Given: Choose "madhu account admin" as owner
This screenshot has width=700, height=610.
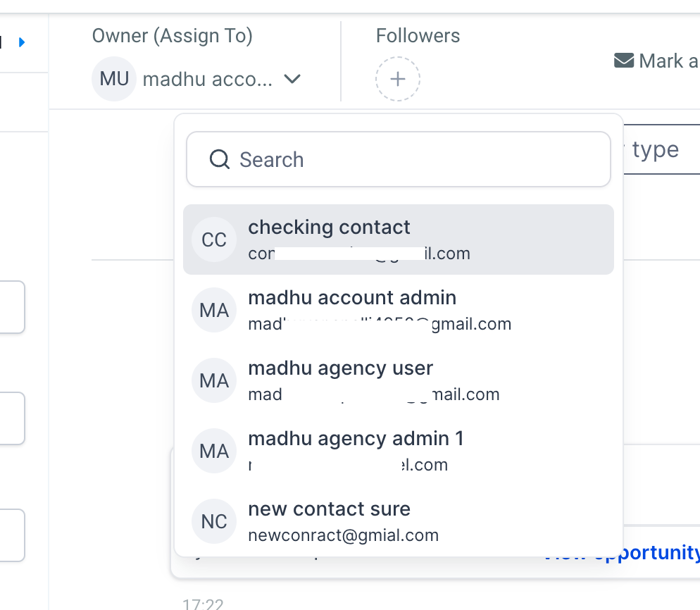Looking at the screenshot, I should click(352, 298).
